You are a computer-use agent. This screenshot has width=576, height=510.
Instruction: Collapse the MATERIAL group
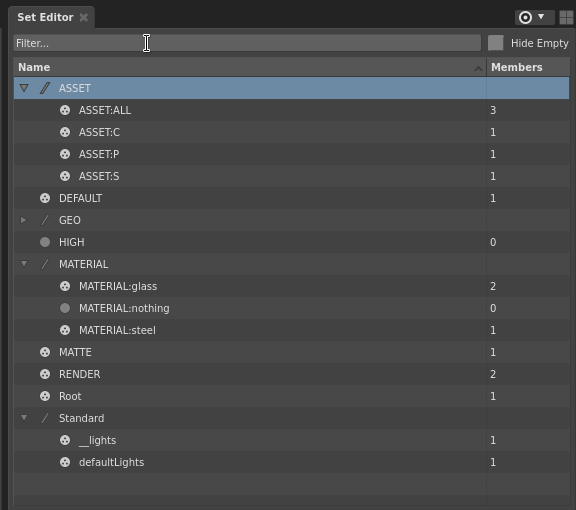24,263
